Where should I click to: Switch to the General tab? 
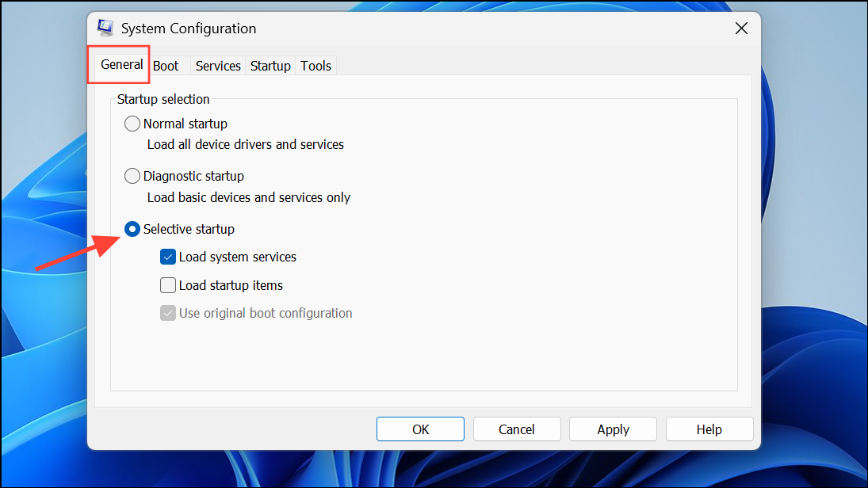coord(121,65)
